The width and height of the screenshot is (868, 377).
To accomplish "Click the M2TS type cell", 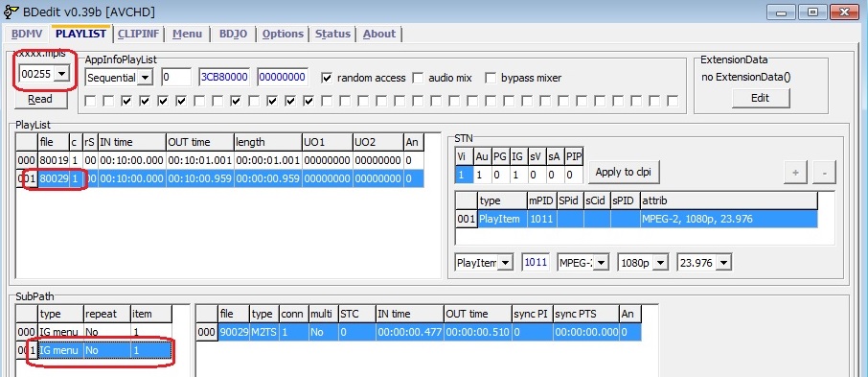I will [x=264, y=332].
